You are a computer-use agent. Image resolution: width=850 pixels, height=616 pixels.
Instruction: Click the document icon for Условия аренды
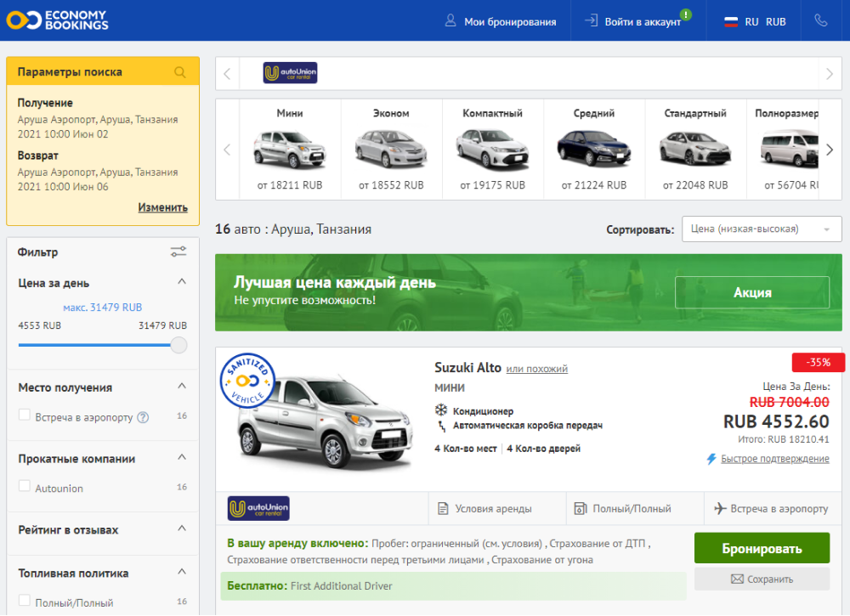click(443, 509)
